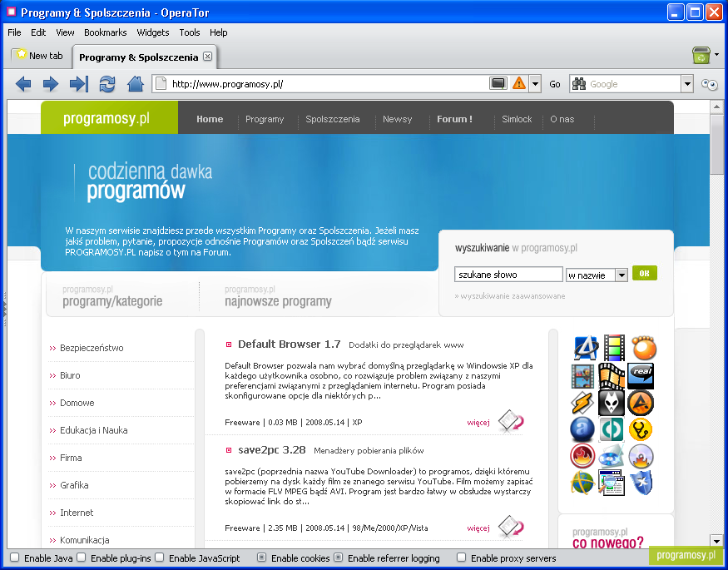Click the Google search binoculars icon
Screen dimensions: 728x570
579,84
